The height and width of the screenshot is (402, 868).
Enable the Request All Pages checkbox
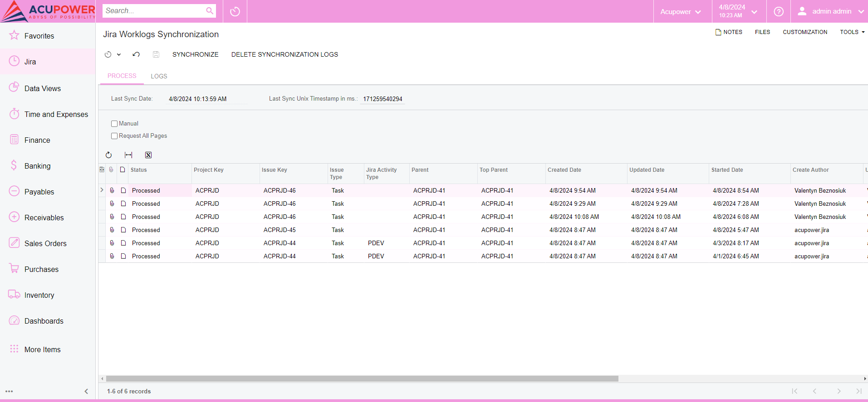click(114, 136)
